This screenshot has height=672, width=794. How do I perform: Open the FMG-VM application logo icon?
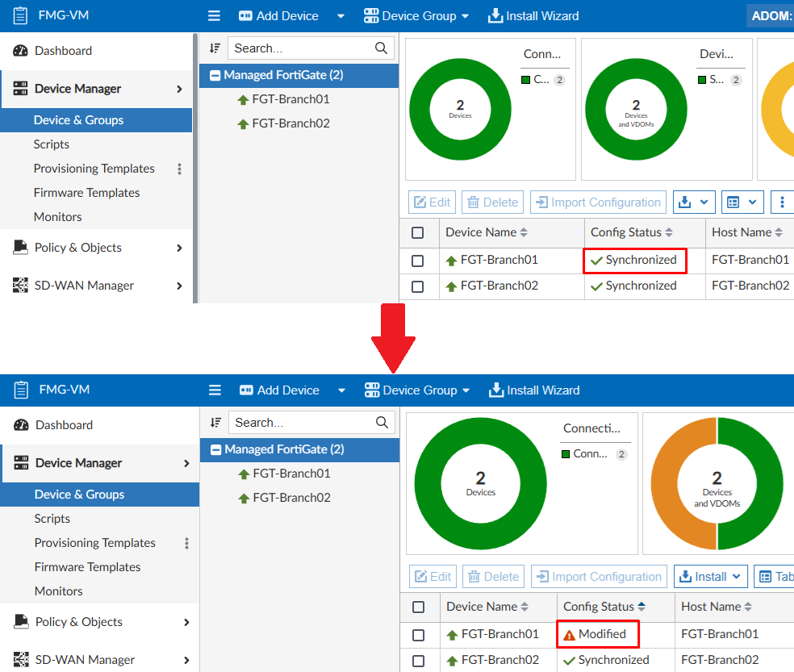click(20, 15)
